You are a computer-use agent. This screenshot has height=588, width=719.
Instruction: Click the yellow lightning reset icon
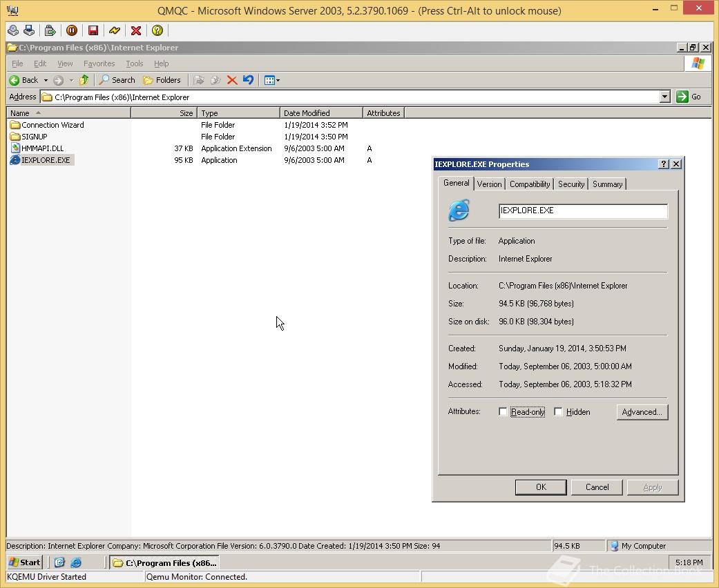tap(115, 30)
